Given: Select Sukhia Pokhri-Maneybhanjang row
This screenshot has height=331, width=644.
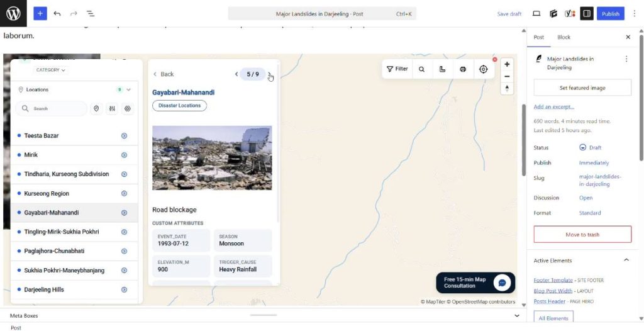Looking at the screenshot, I should (74, 270).
